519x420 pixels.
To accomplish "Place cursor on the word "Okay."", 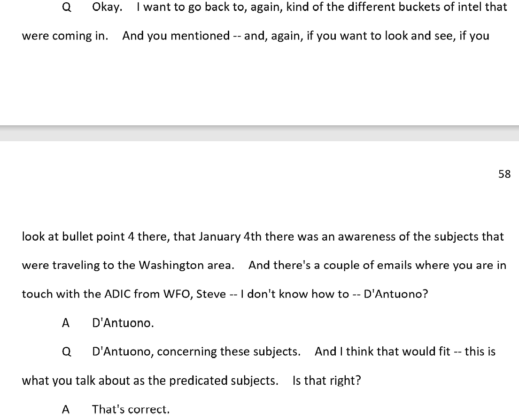I will point(107,7).
